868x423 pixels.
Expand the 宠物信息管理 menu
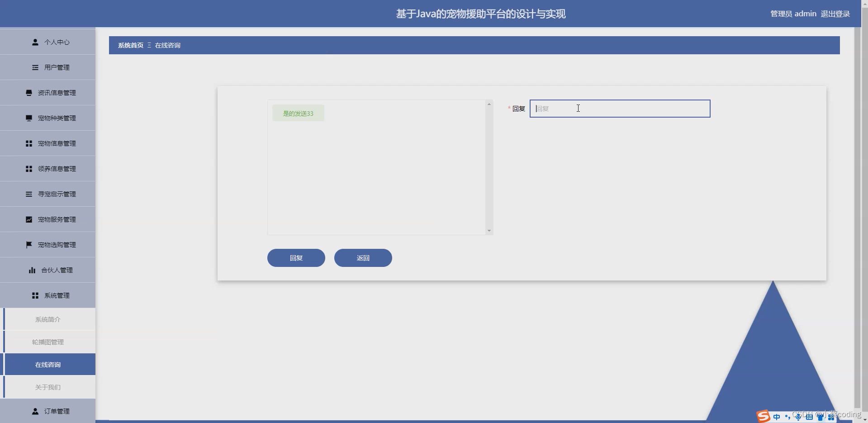click(x=47, y=143)
